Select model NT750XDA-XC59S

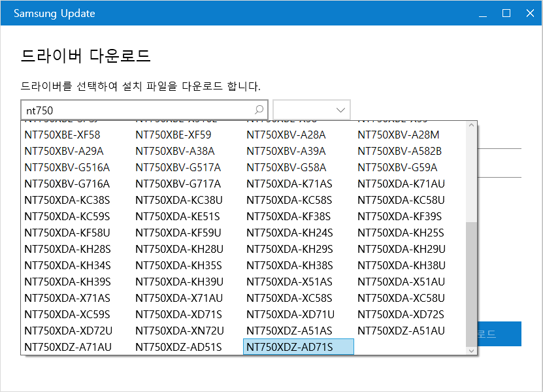coord(67,314)
